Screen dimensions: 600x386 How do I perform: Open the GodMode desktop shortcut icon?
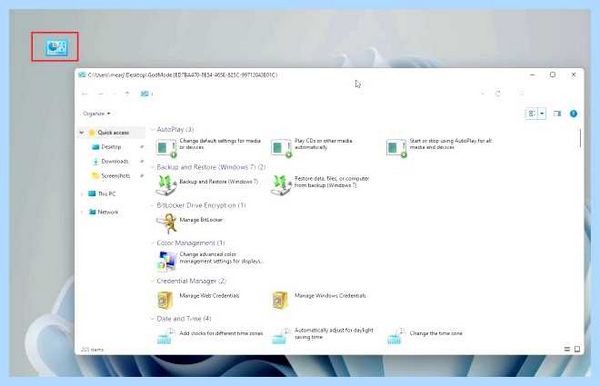[x=56, y=47]
